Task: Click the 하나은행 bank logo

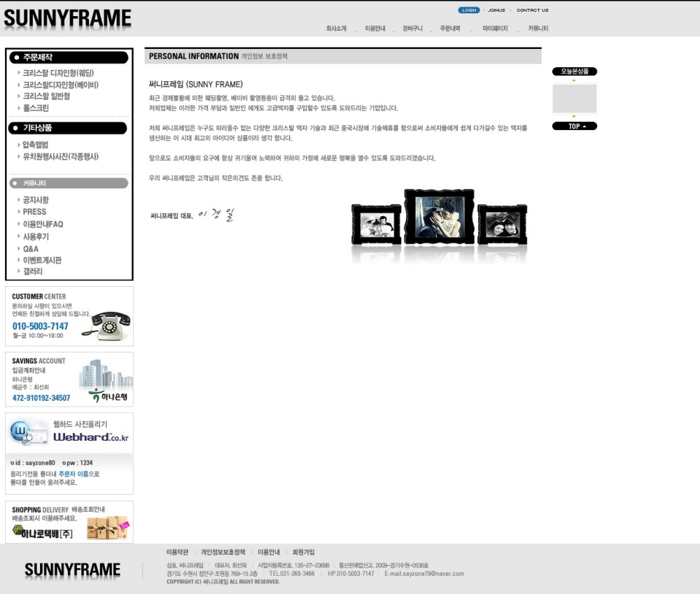Action: [109, 396]
